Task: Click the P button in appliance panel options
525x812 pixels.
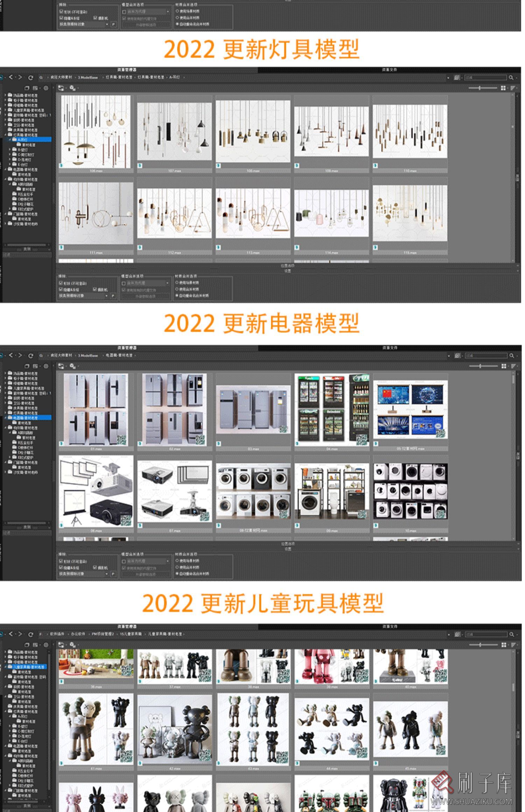Action: click(113, 574)
